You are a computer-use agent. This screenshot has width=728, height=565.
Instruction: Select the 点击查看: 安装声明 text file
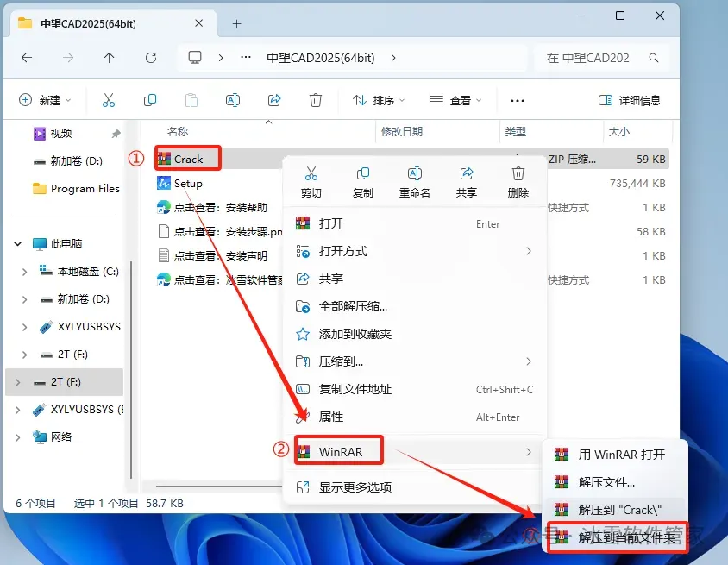pyautogui.click(x=212, y=256)
